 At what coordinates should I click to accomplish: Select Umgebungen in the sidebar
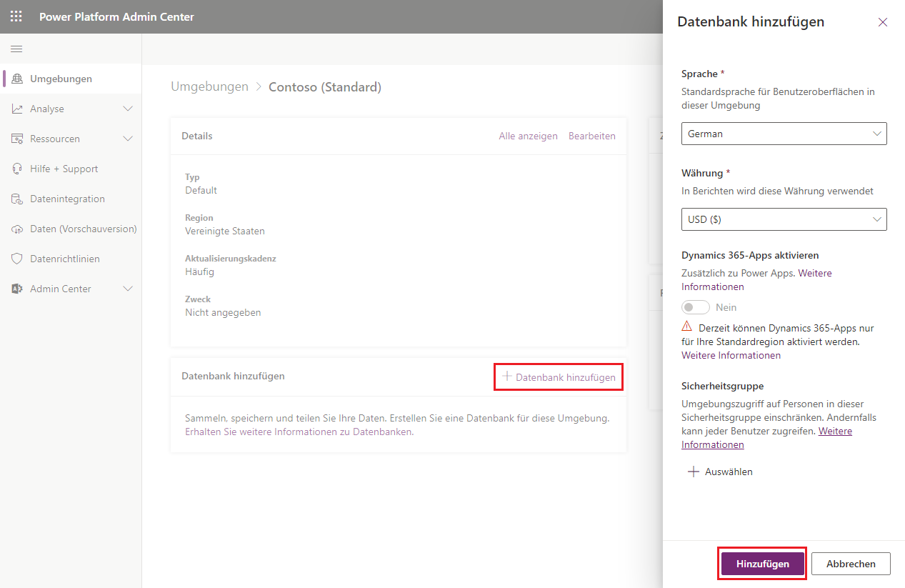point(71,79)
